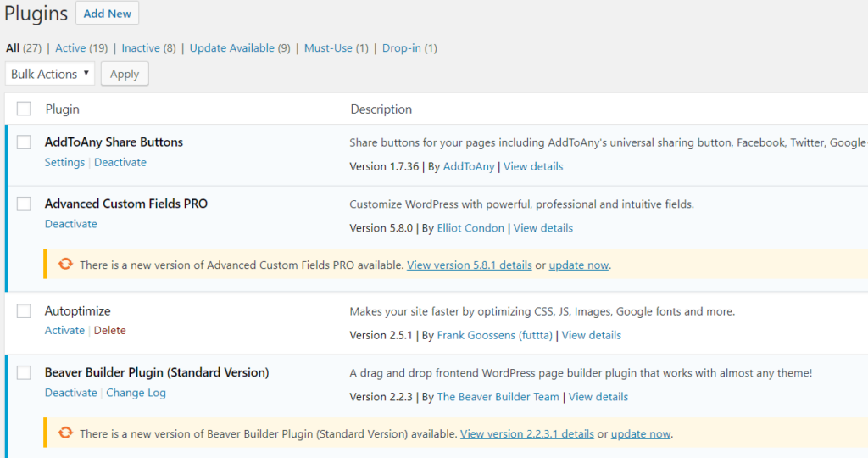Tick the select-all checkbox in the Plugin header

(x=24, y=109)
